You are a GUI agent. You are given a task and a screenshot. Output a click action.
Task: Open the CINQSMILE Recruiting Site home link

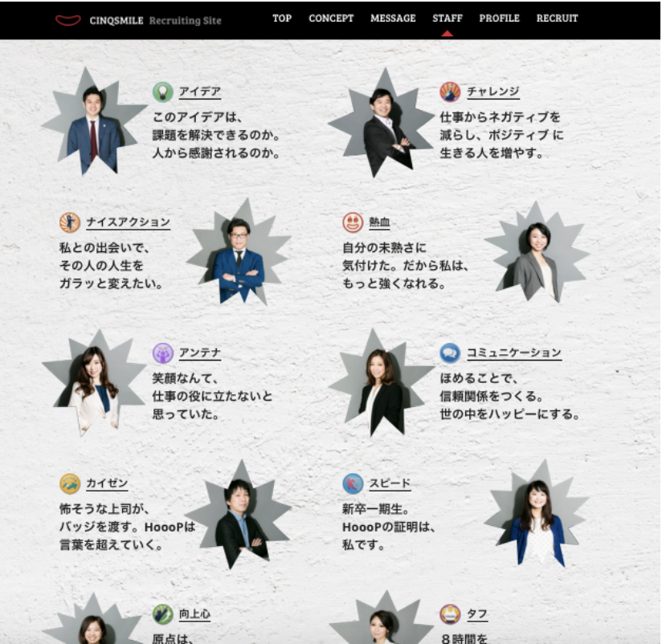[x=138, y=20]
